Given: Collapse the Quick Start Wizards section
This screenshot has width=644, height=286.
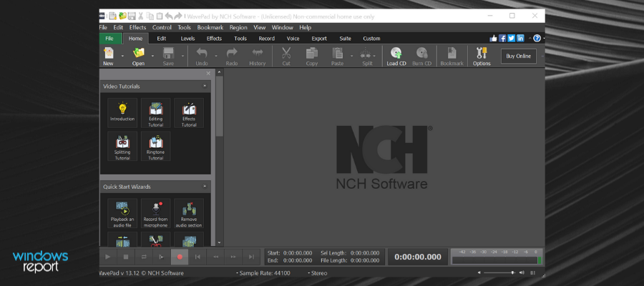Looking at the screenshot, I should (205, 187).
